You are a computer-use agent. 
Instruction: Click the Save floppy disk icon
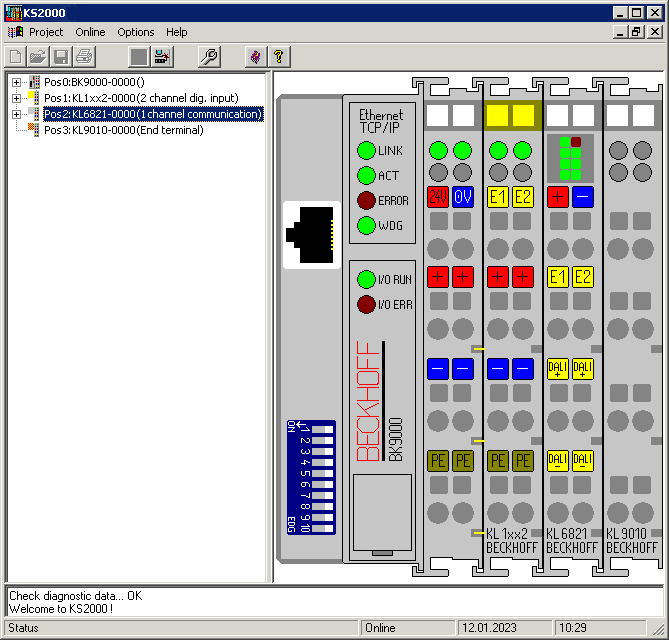coord(61,57)
